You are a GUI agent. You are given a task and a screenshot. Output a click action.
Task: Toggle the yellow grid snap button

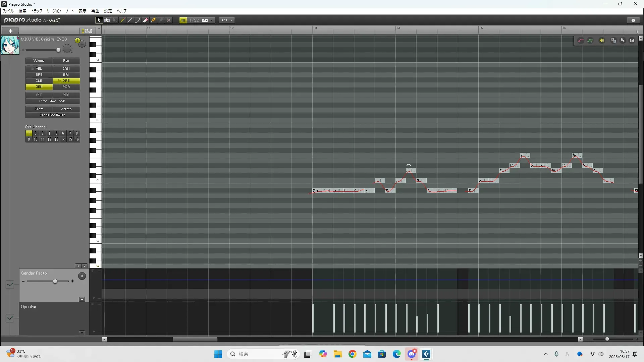click(183, 20)
